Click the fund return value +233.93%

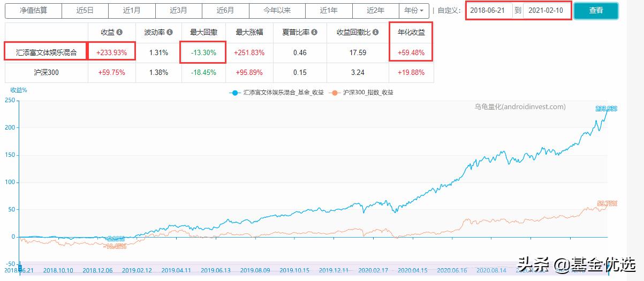(111, 52)
